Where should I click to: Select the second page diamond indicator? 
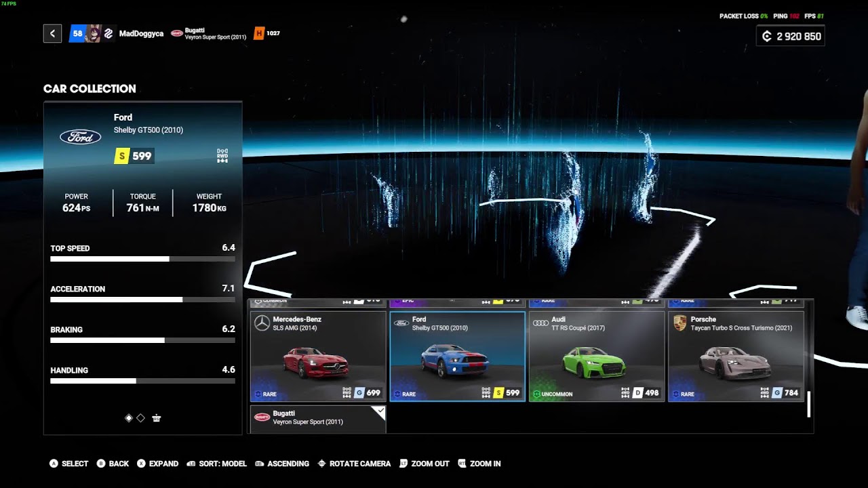(x=141, y=418)
